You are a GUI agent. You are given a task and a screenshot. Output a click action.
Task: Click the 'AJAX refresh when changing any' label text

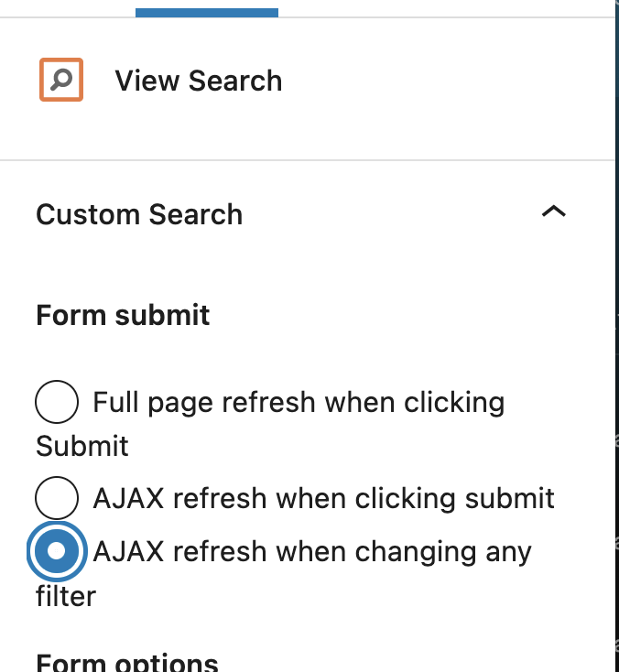click(312, 552)
